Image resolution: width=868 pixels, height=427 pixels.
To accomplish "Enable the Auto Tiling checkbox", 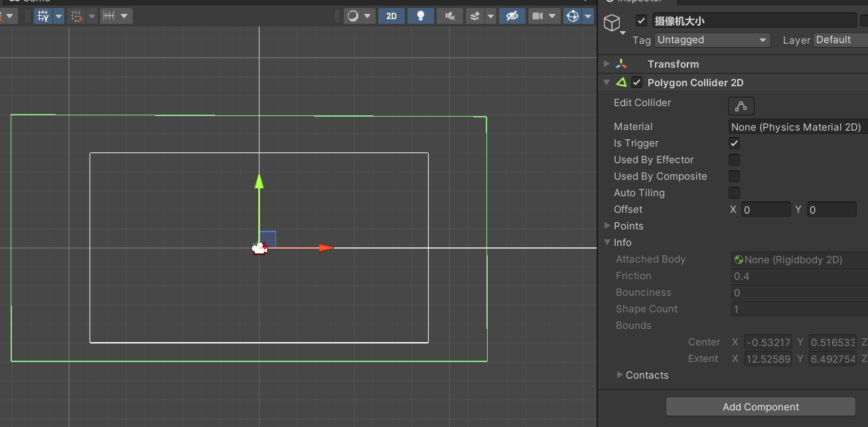I will pyautogui.click(x=734, y=193).
